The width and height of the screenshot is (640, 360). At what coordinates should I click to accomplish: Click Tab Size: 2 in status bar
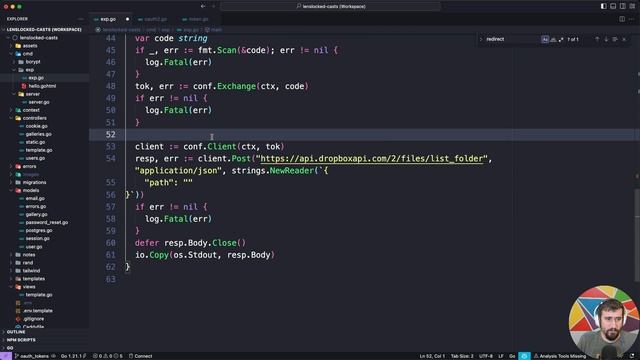tap(462, 356)
